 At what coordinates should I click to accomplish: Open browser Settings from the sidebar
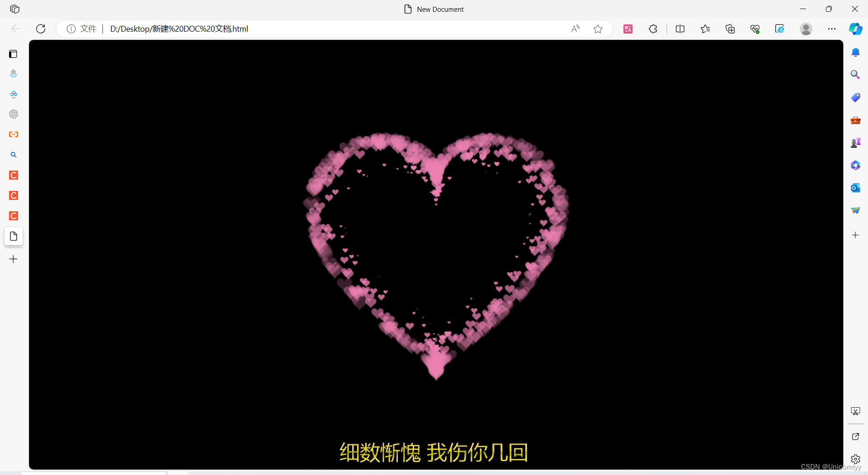855,459
